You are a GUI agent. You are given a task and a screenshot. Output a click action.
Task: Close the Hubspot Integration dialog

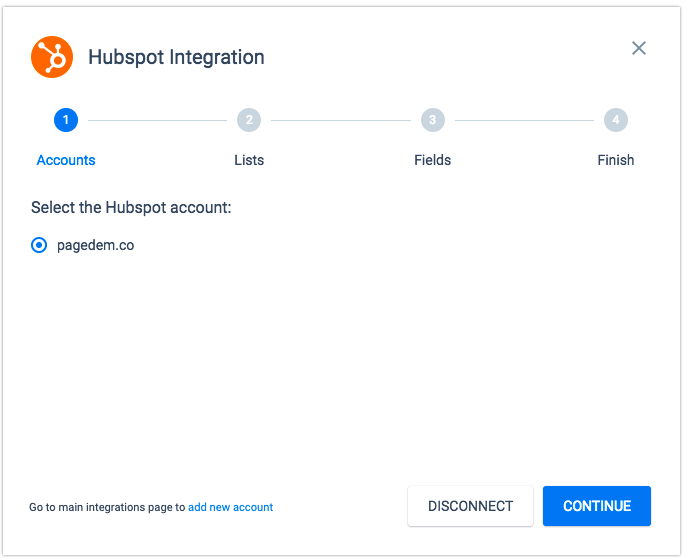(638, 48)
